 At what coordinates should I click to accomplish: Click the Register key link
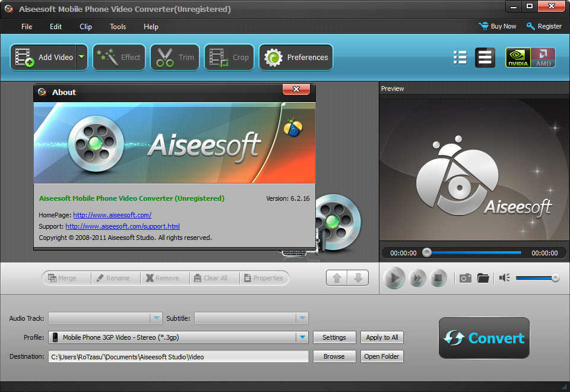[544, 26]
